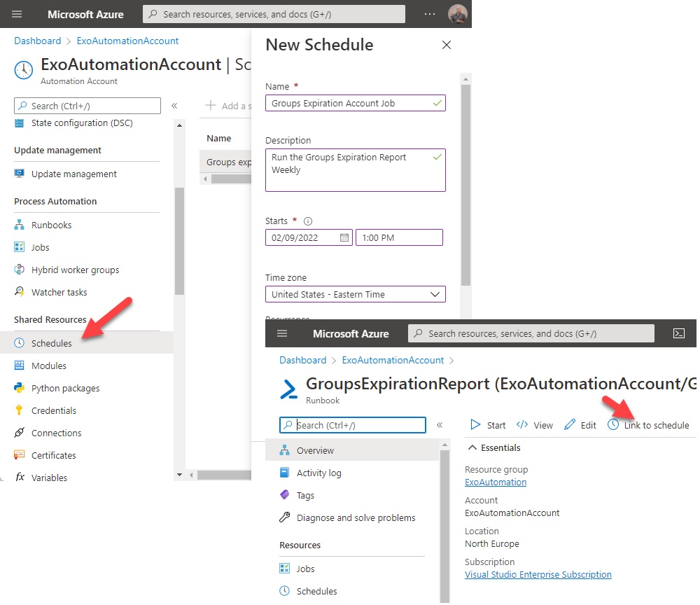
Task: Click the Starts time field 1:00 PM
Action: pos(399,237)
